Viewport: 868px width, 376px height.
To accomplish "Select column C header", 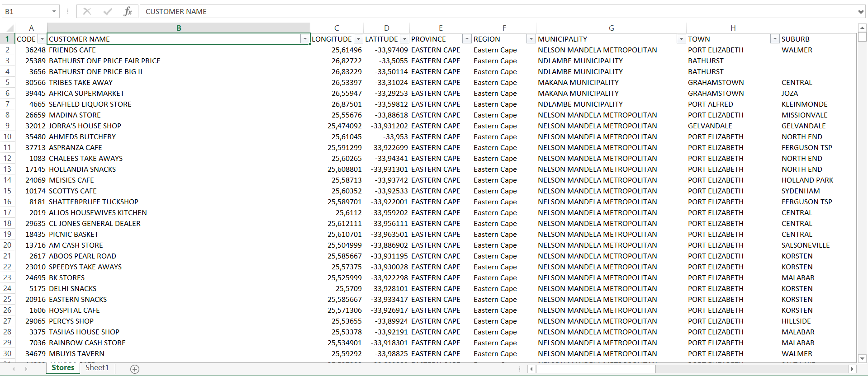I will [337, 28].
